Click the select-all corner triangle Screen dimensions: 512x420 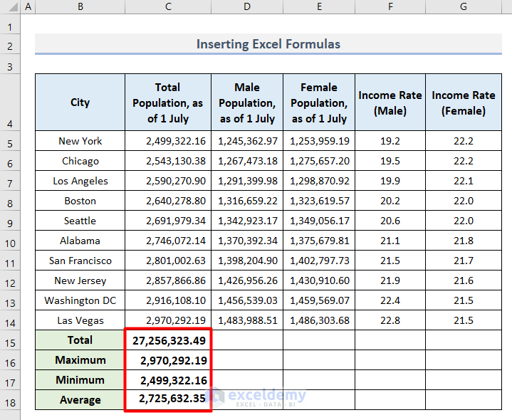click(10, 7)
